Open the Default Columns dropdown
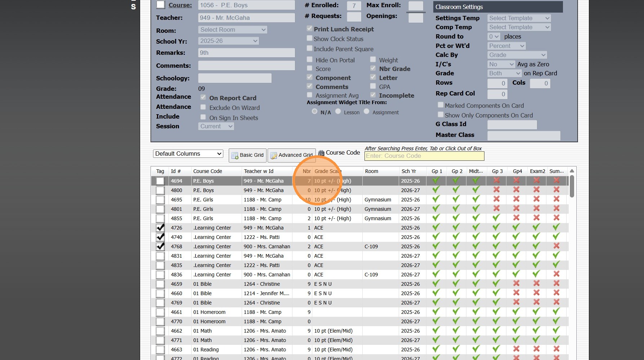Screen dimensions: 644x360 (188, 154)
